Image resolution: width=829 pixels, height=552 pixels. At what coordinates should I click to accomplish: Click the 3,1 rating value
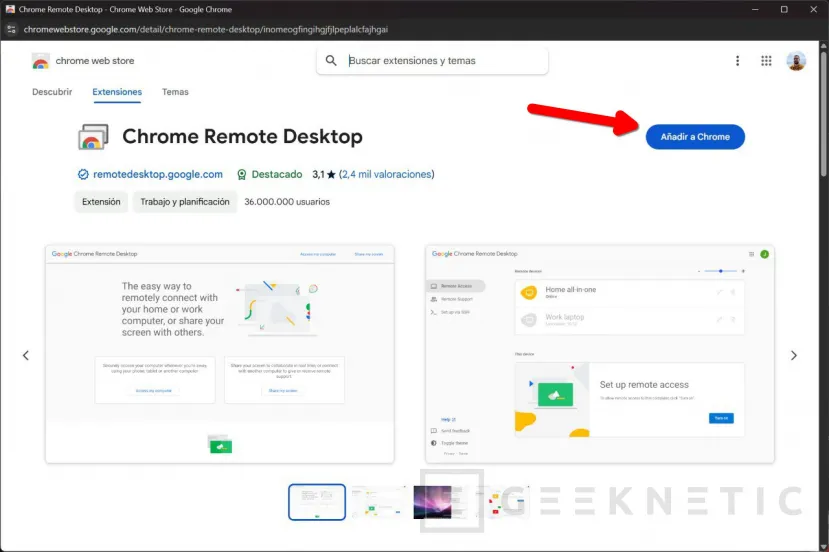(x=318, y=174)
